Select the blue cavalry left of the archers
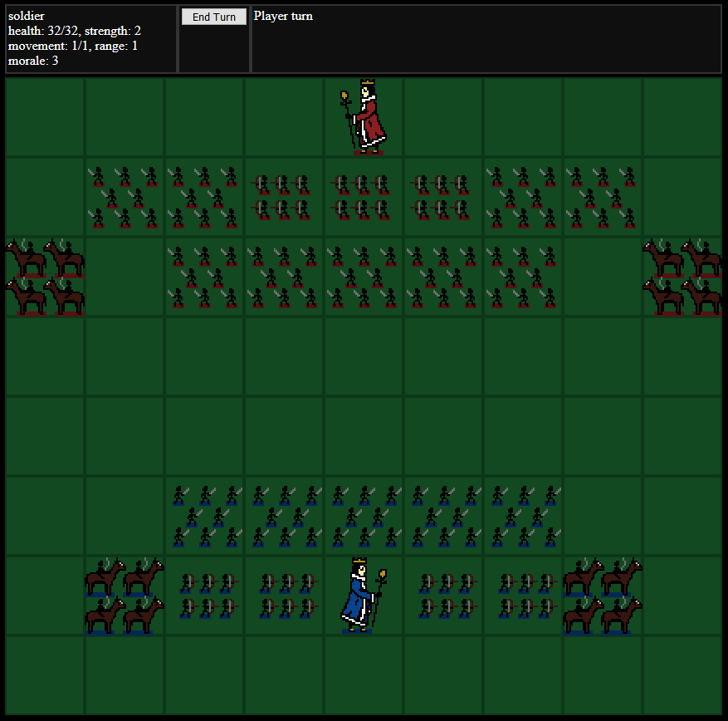 [x=125, y=596]
